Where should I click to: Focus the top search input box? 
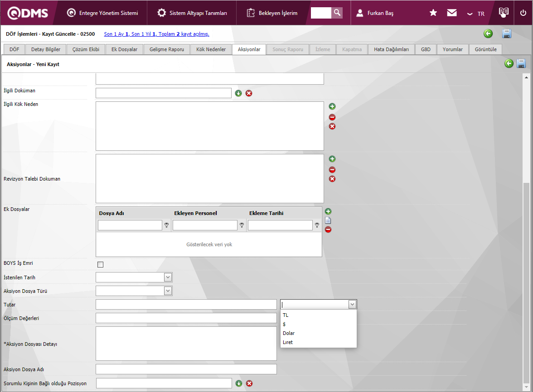pyautogui.click(x=321, y=13)
